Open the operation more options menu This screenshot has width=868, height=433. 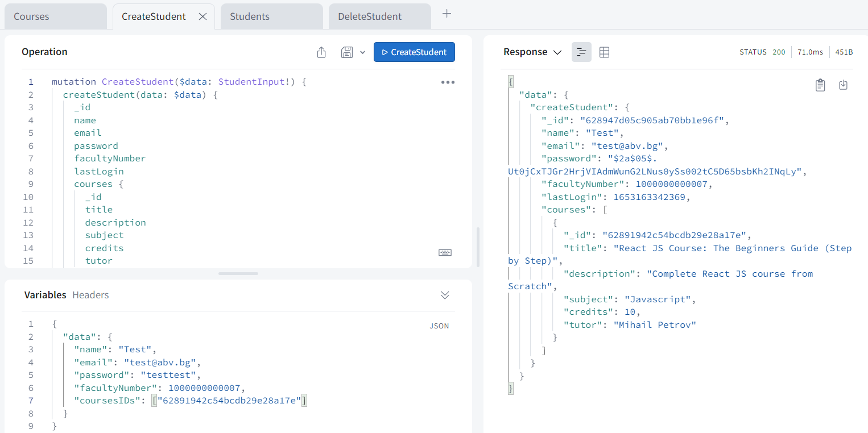pos(448,82)
